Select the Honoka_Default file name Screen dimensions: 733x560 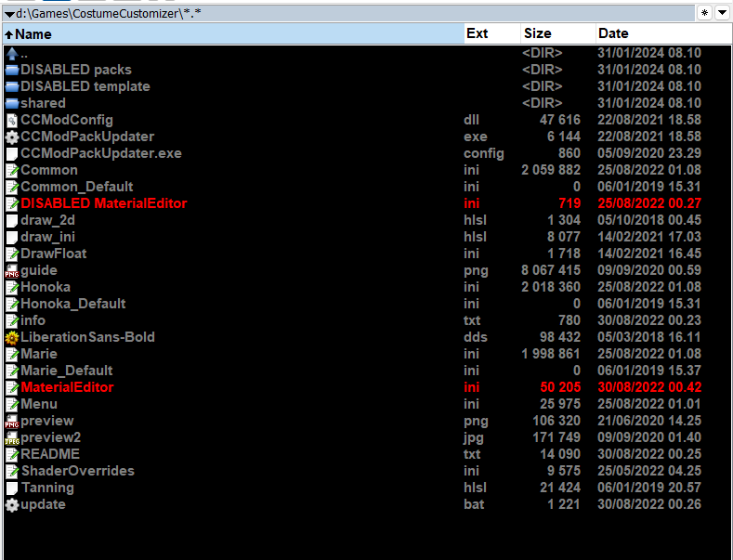coord(72,304)
